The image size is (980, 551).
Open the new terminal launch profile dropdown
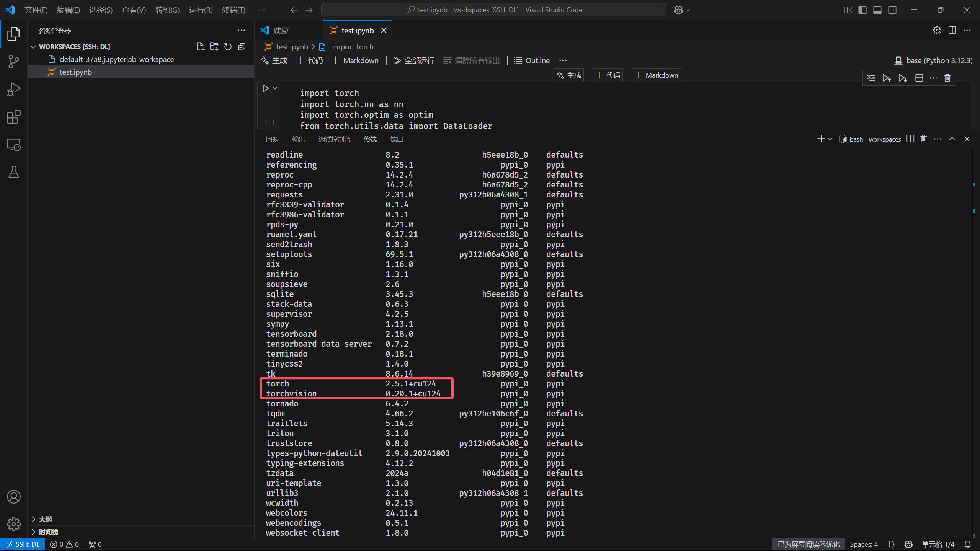(x=830, y=139)
